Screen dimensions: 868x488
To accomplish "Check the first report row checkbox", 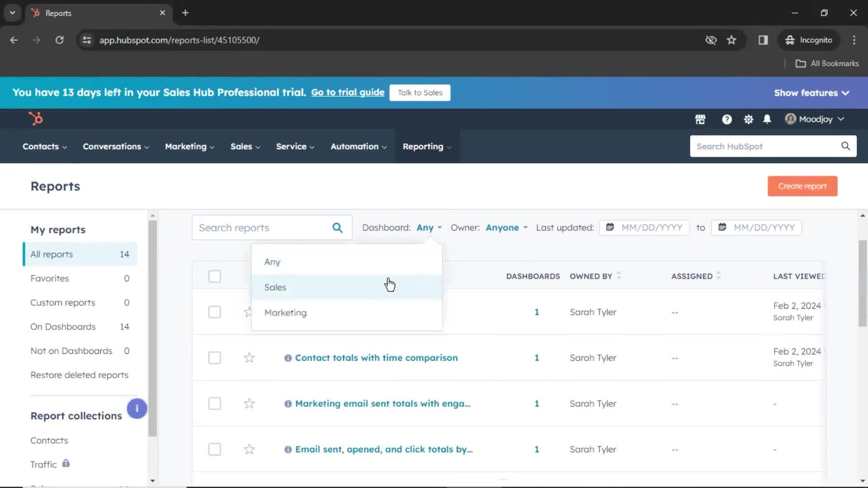I will (215, 312).
